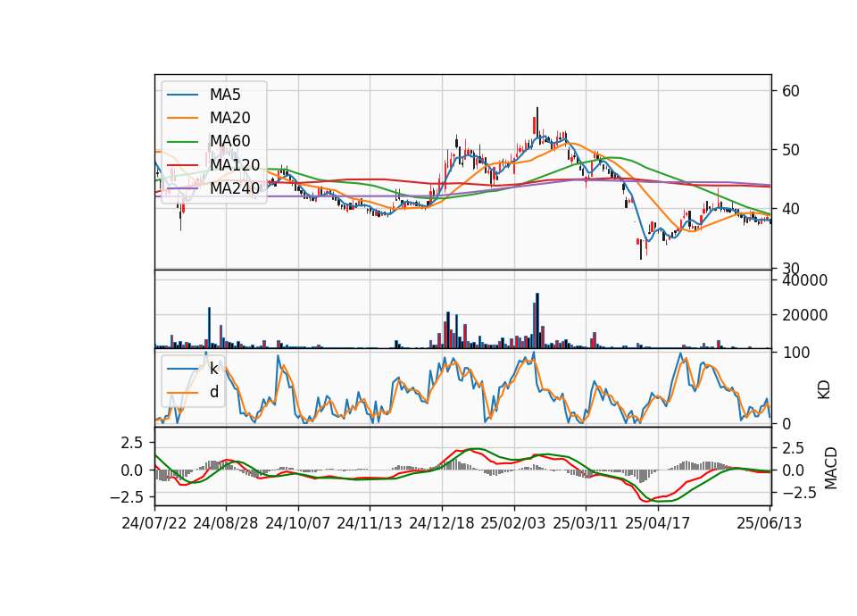
Task: Click the MA240 legend label
Action: 235,188
